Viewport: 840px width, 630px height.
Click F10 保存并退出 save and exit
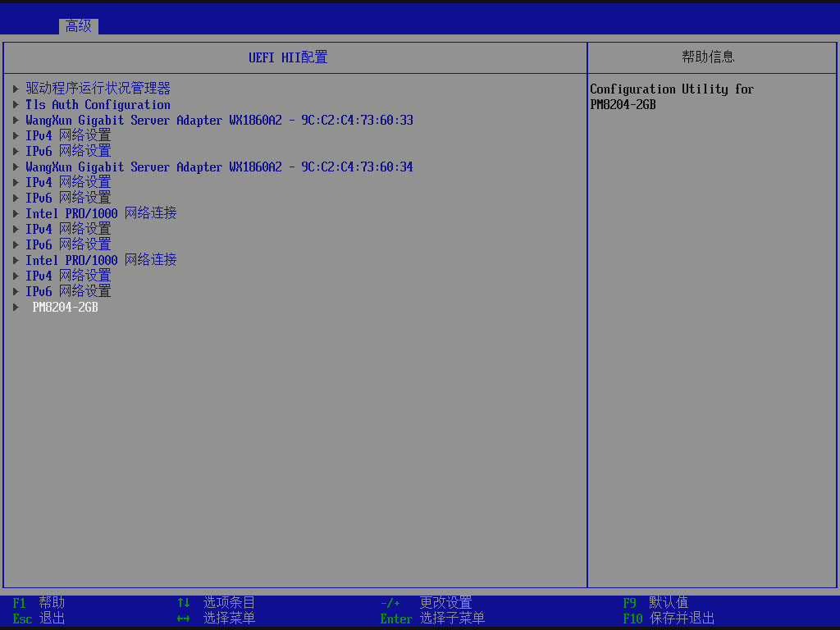pos(669,619)
